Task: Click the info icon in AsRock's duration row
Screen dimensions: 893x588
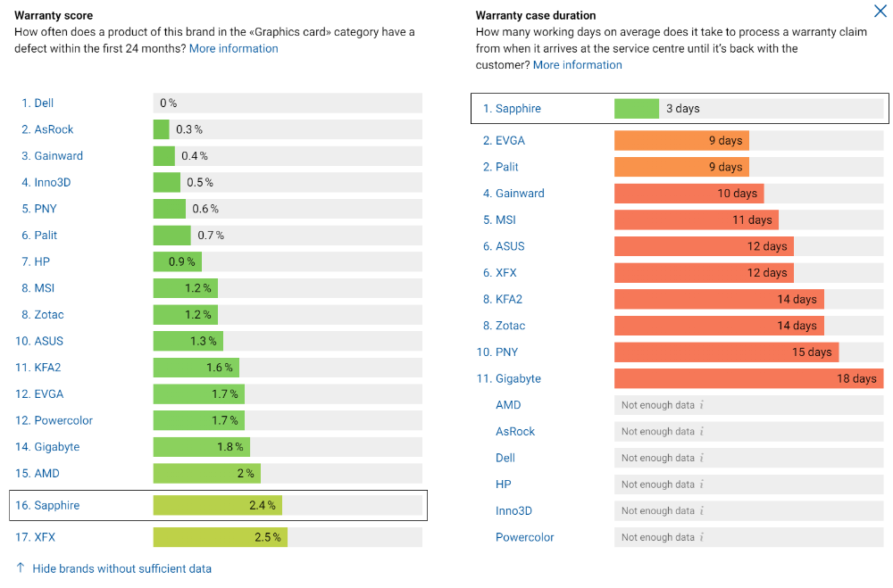Action: 702,432
